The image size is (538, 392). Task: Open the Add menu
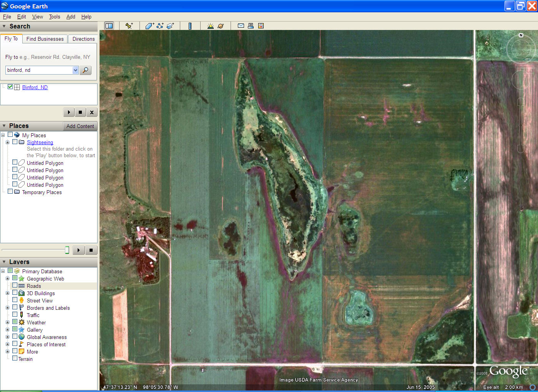(x=71, y=17)
